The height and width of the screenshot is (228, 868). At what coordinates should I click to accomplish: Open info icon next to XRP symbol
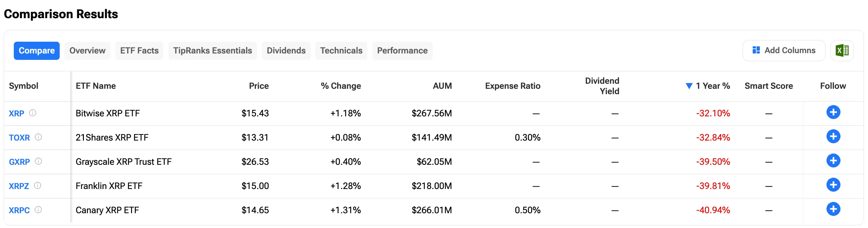click(33, 113)
